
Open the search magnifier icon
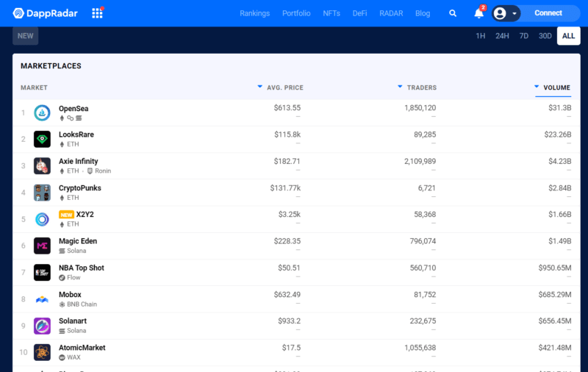coord(453,13)
